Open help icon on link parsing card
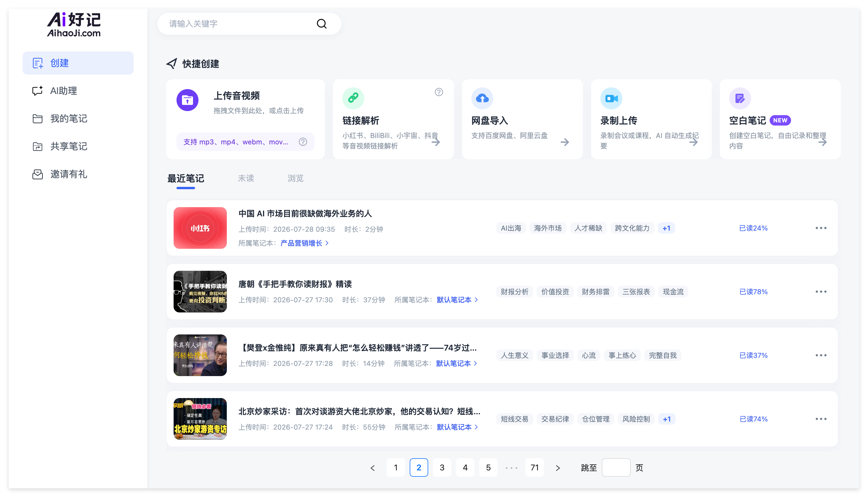868x497 pixels. (439, 92)
